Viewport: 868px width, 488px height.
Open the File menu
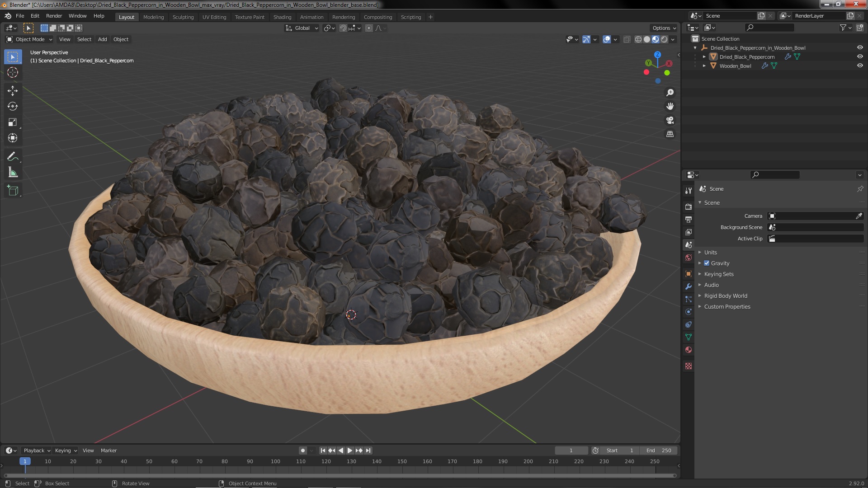(x=20, y=16)
